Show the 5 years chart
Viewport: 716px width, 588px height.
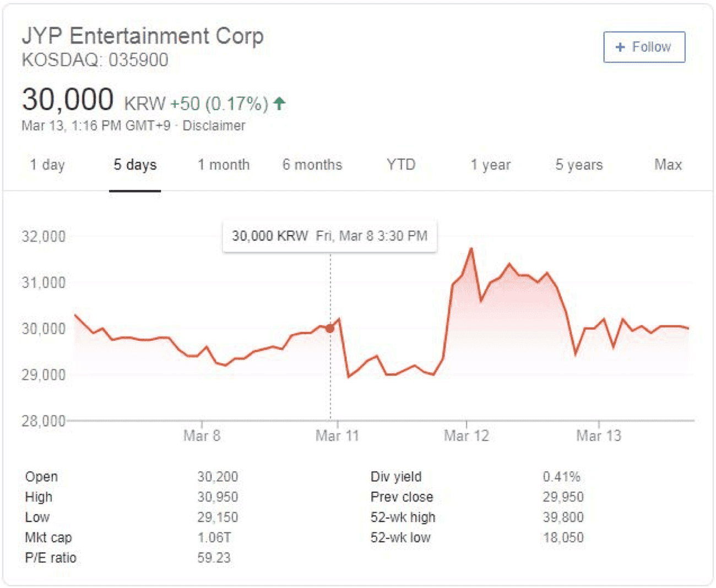pos(579,165)
